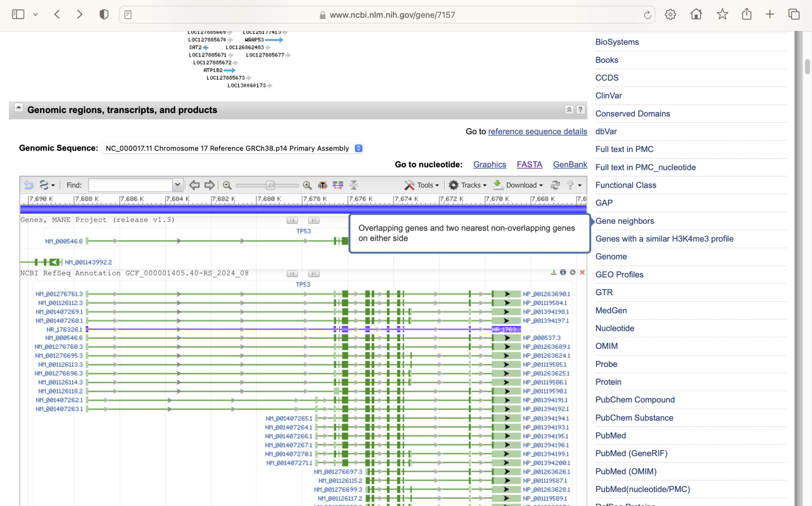
Task: Open the Tools dropdown in the viewer
Action: (x=421, y=185)
